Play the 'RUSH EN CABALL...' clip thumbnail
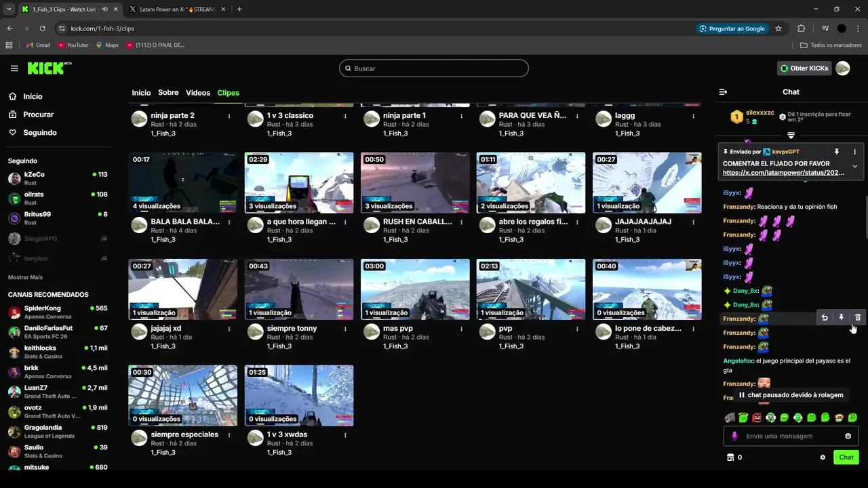The width and height of the screenshot is (868, 488). tap(415, 183)
